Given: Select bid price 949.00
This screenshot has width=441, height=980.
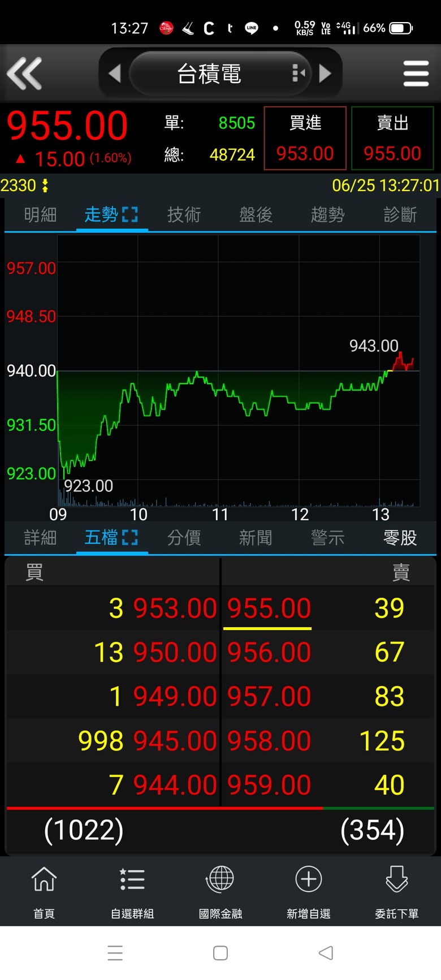Looking at the screenshot, I should (175, 697).
